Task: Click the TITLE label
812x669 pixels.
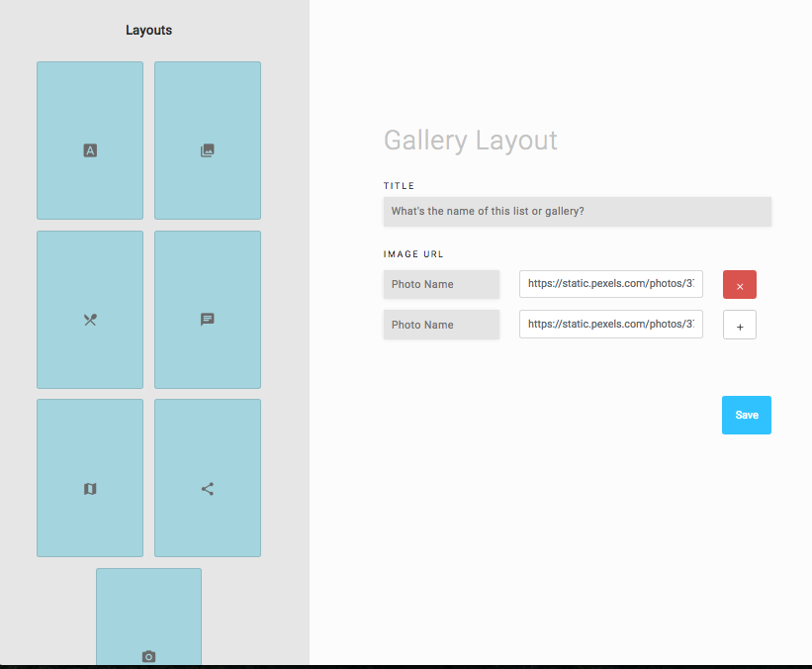Action: coord(399,185)
